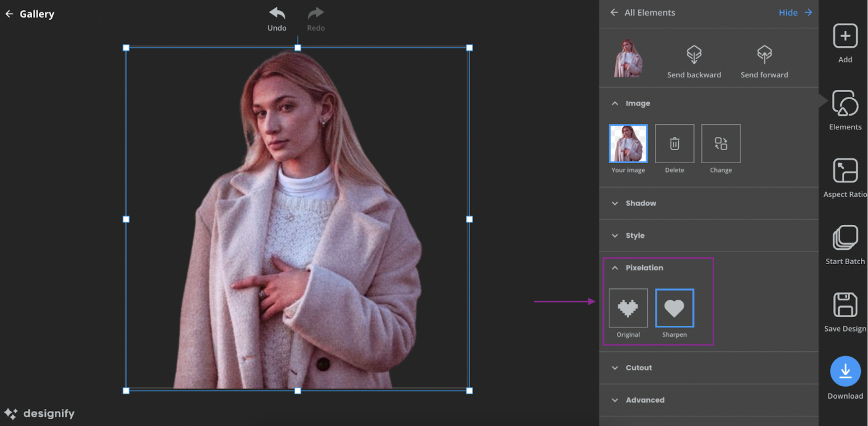
Task: Select the Original pixelation option
Action: click(628, 308)
